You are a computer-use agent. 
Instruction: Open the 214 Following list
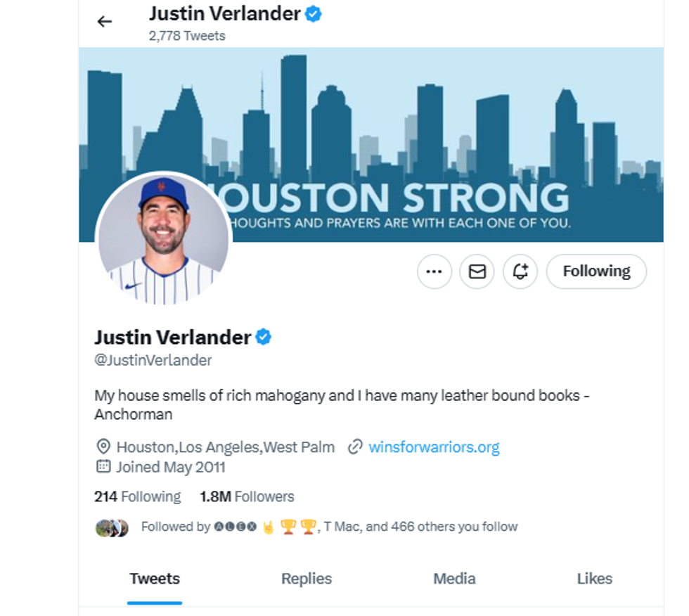tap(138, 496)
